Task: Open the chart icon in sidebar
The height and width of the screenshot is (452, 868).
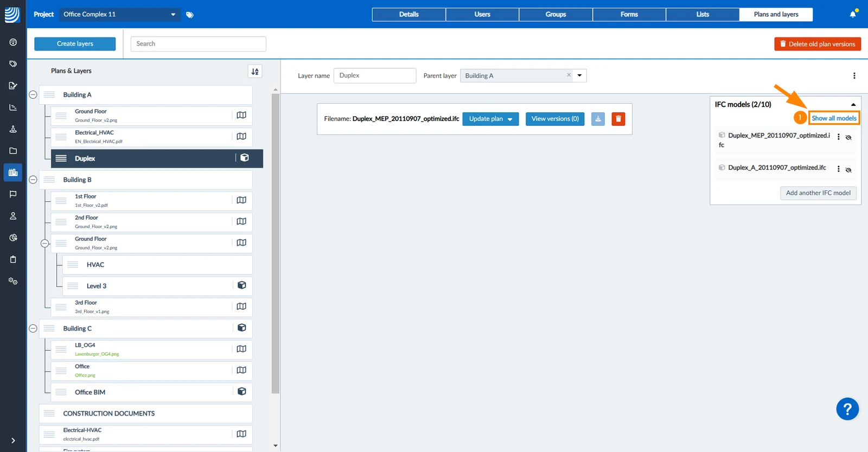Action: [13, 107]
